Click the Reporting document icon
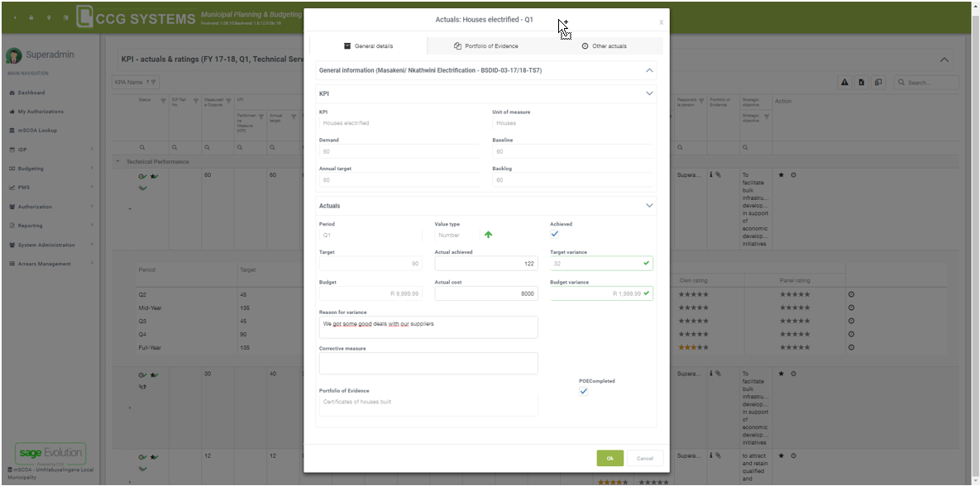Image resolution: width=980 pixels, height=486 pixels. click(12, 226)
